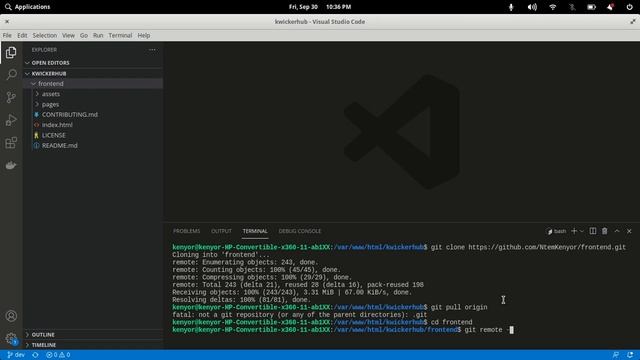Click the dev branch indicator in status bar
Screen dimensions: 640x360
point(16,355)
